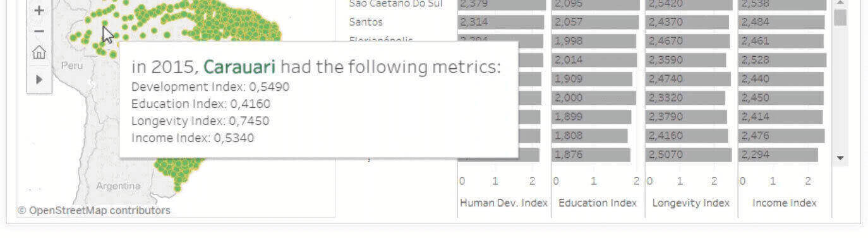The height and width of the screenshot is (238, 868).
Task: Click the scrollbar down arrow
Action: [840, 158]
